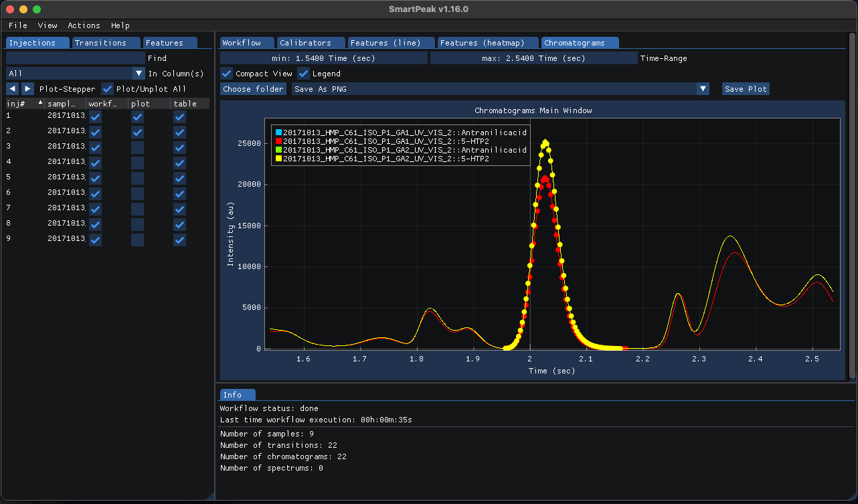This screenshot has height=504, width=858.
Task: Click the table column header
Action: 191,104
